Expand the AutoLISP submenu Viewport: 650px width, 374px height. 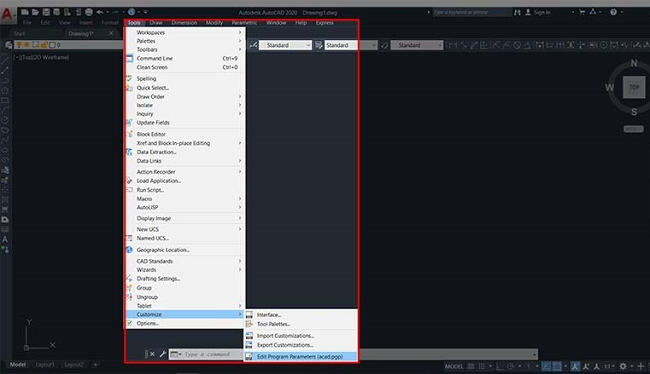point(184,207)
